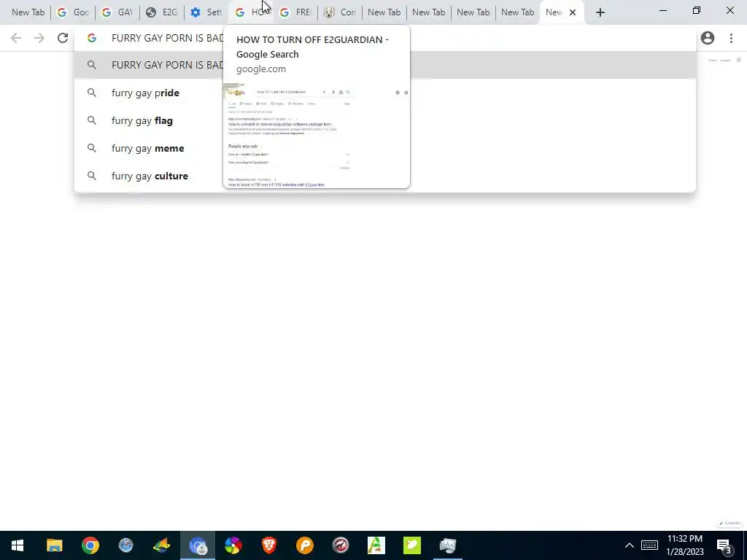Select the 'furry gay meme' suggestion
The image size is (747, 560).
point(385,148)
